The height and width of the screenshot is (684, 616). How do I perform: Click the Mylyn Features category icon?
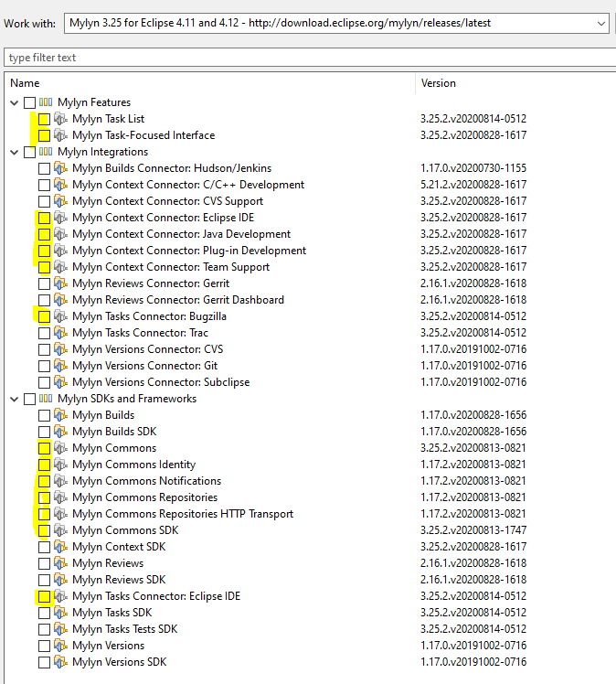(46, 102)
